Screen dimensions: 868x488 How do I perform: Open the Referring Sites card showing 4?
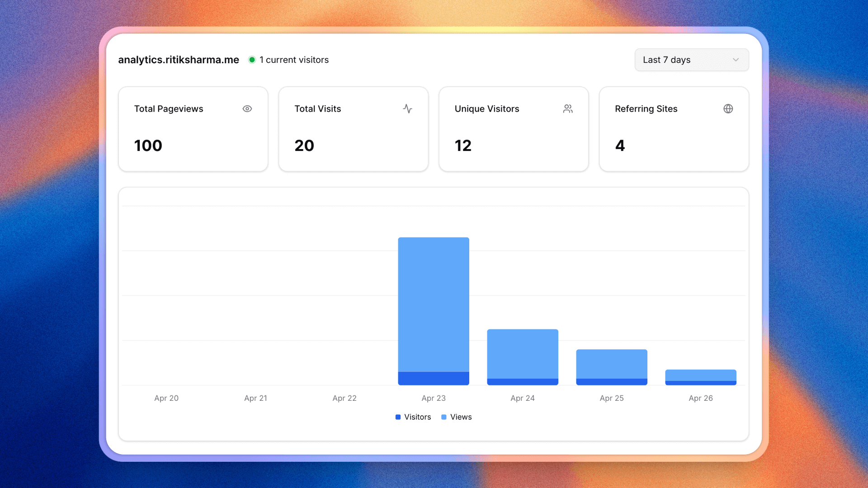pyautogui.click(x=674, y=129)
